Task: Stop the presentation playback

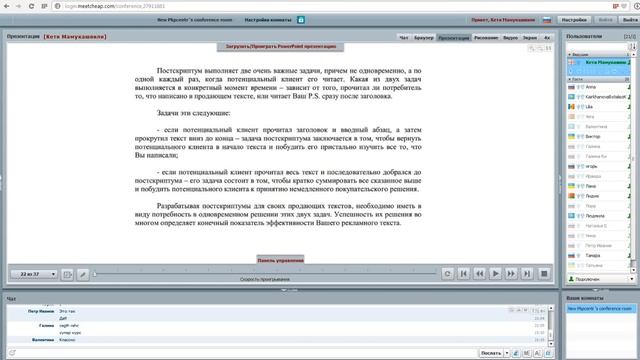Action: 544,274
